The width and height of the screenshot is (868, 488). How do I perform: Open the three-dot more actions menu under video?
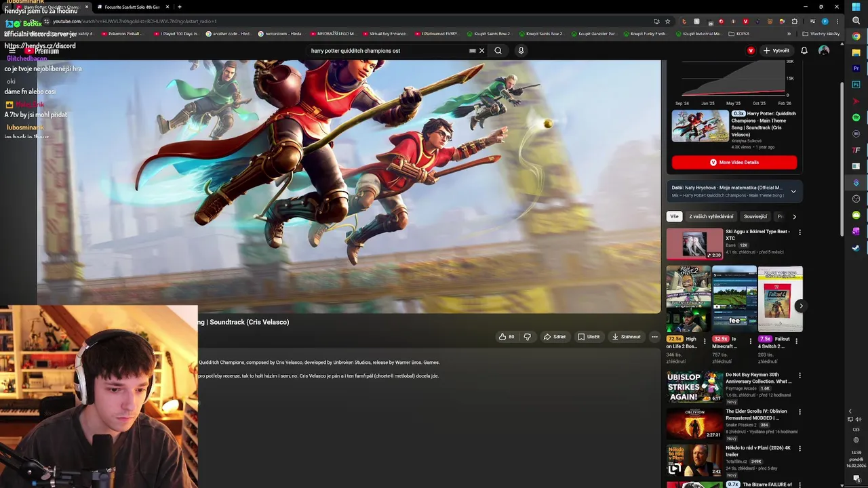pos(654,337)
